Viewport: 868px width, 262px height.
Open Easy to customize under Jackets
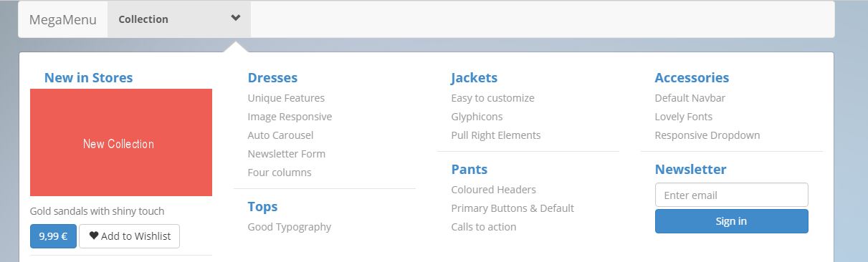(x=492, y=98)
